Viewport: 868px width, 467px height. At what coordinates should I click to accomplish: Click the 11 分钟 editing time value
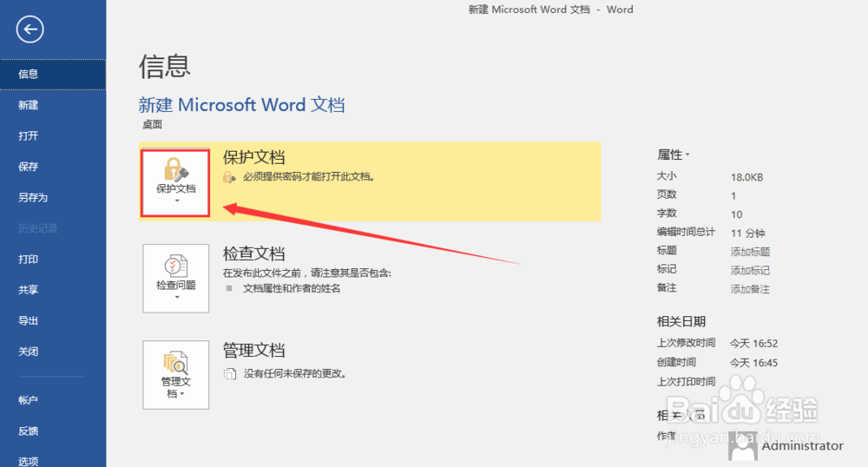[747, 233]
